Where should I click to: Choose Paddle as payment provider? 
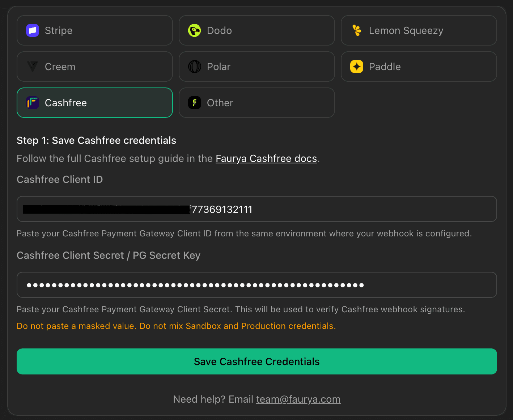(x=419, y=67)
